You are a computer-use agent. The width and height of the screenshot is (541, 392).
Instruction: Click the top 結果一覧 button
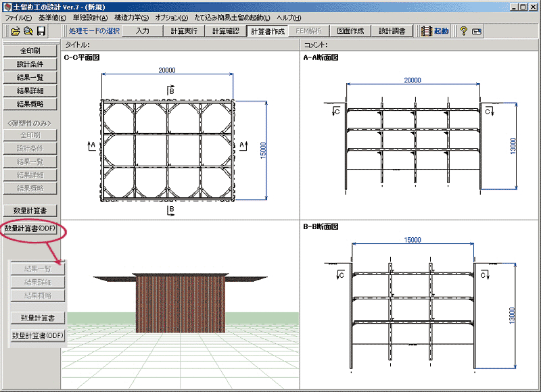coord(30,77)
